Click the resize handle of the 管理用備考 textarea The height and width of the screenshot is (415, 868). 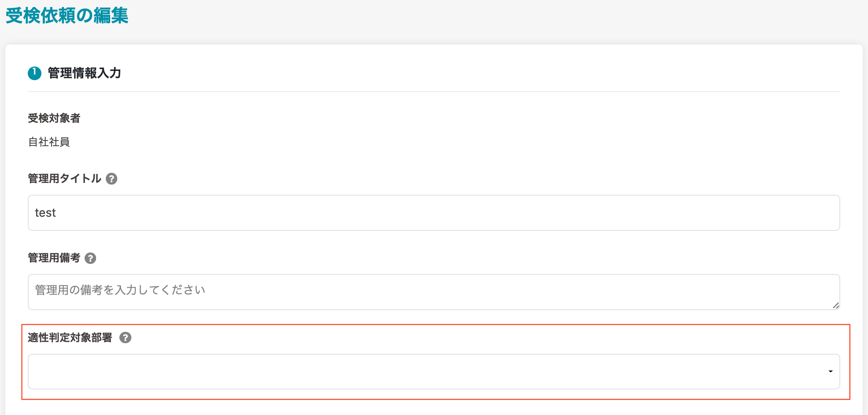(x=835, y=305)
